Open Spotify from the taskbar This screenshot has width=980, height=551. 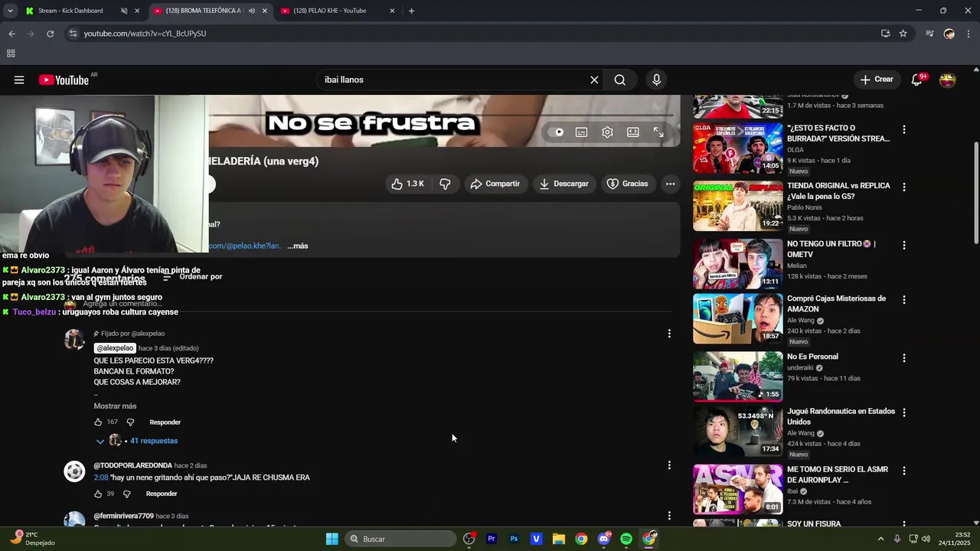[626, 539]
